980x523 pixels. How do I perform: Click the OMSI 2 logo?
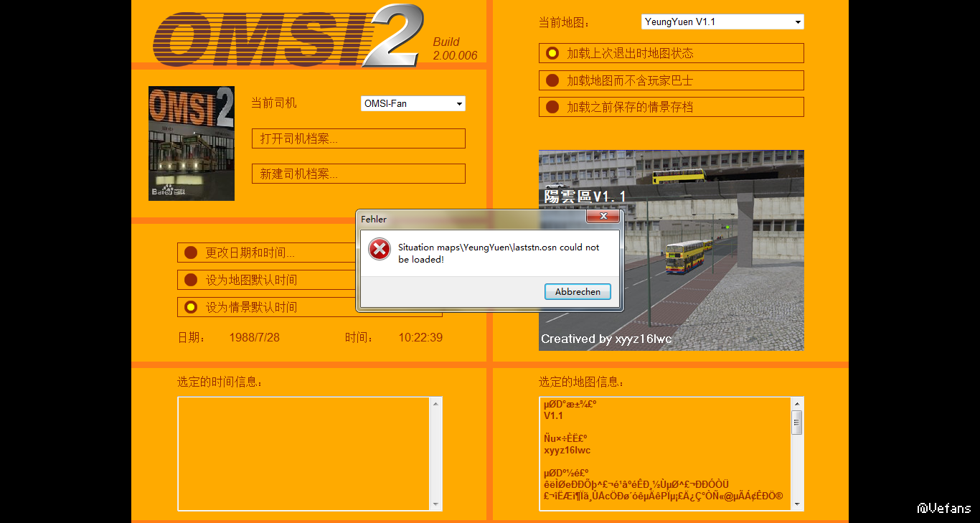[x=287, y=36]
